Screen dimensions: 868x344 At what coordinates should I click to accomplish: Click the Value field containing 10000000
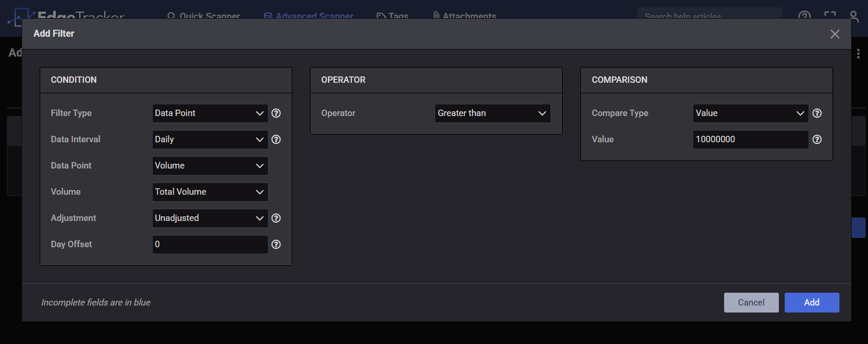pyautogui.click(x=750, y=139)
